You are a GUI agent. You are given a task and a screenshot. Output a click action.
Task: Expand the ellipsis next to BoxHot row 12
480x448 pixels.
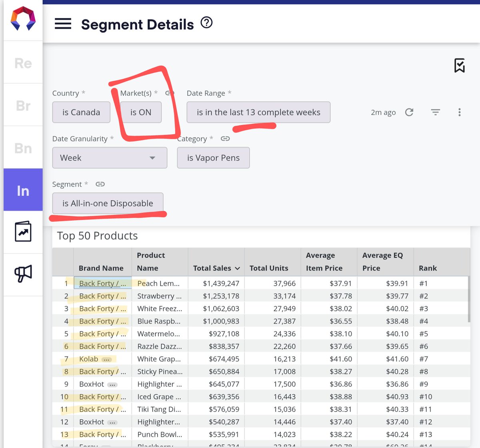[112, 422]
